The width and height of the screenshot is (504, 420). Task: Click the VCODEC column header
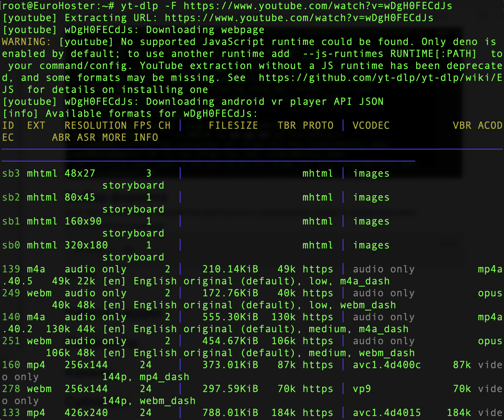pyautogui.click(x=371, y=125)
